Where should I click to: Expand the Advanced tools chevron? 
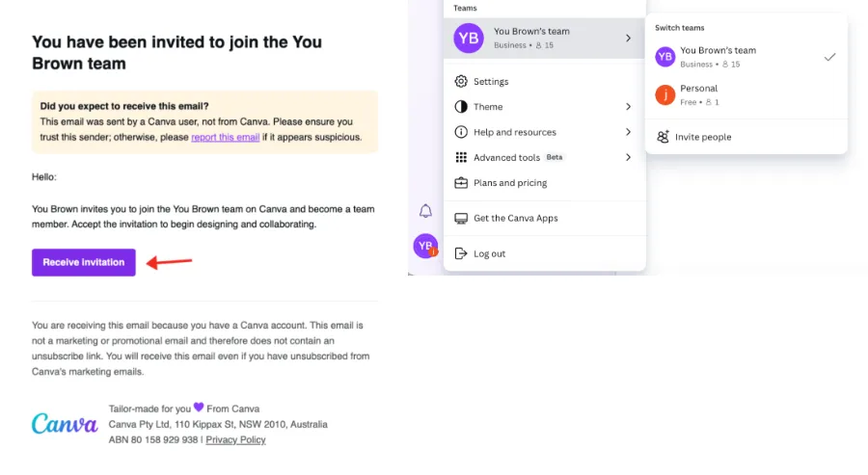click(628, 158)
